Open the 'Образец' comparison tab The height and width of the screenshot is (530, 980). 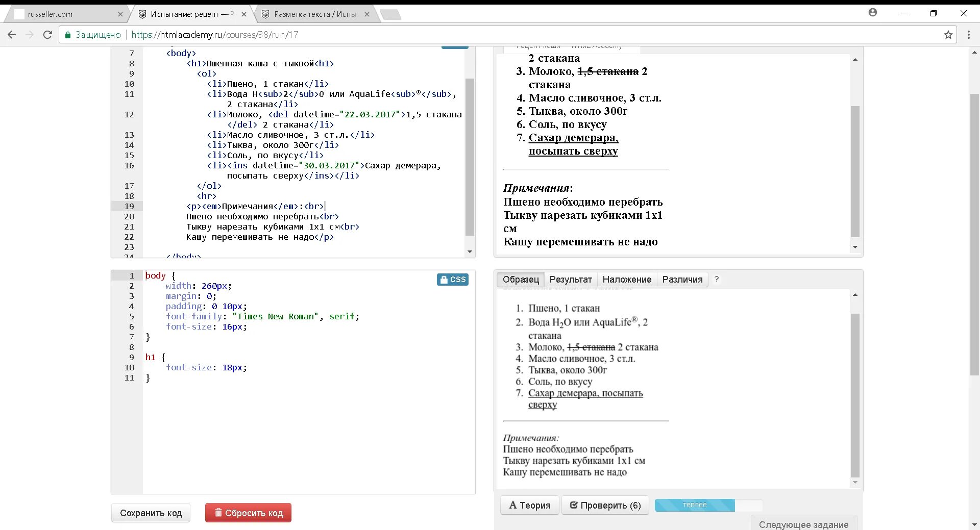(521, 280)
